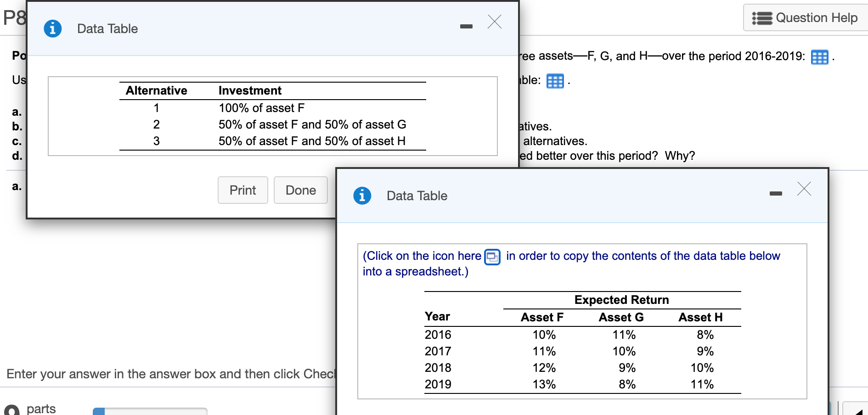Screen dimensions: 868x415
Task: Click the info icon on the back Data Table dialog
Action: coord(52,28)
